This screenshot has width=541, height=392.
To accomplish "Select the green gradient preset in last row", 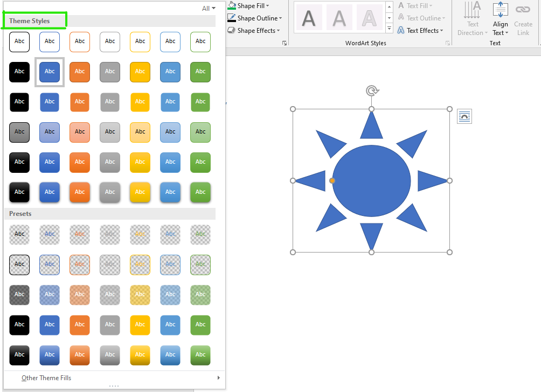I will (x=200, y=355).
